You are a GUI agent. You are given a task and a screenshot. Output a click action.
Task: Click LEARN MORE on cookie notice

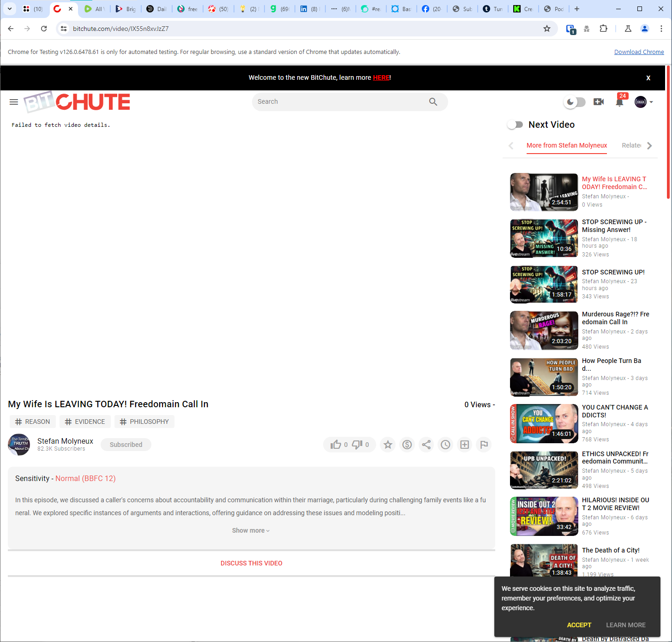click(626, 625)
